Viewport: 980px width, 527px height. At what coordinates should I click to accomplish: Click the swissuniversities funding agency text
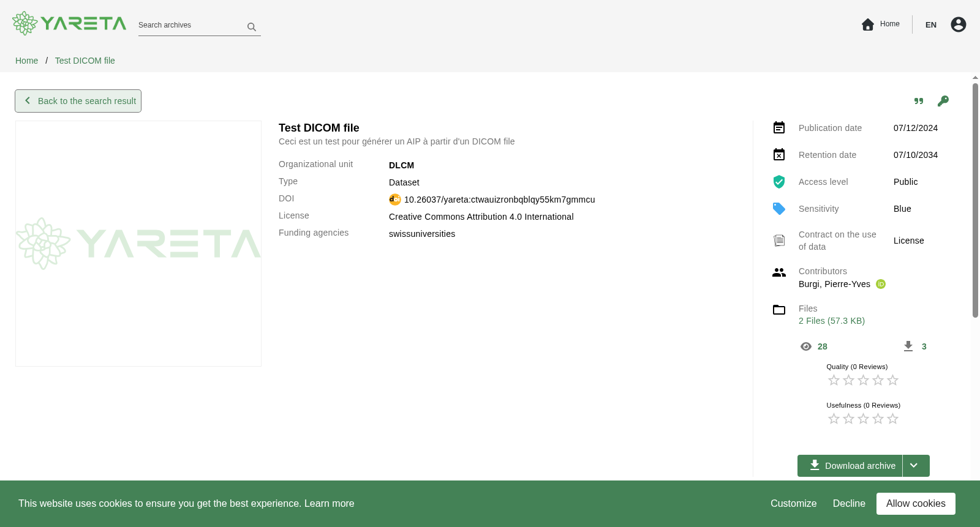point(422,234)
